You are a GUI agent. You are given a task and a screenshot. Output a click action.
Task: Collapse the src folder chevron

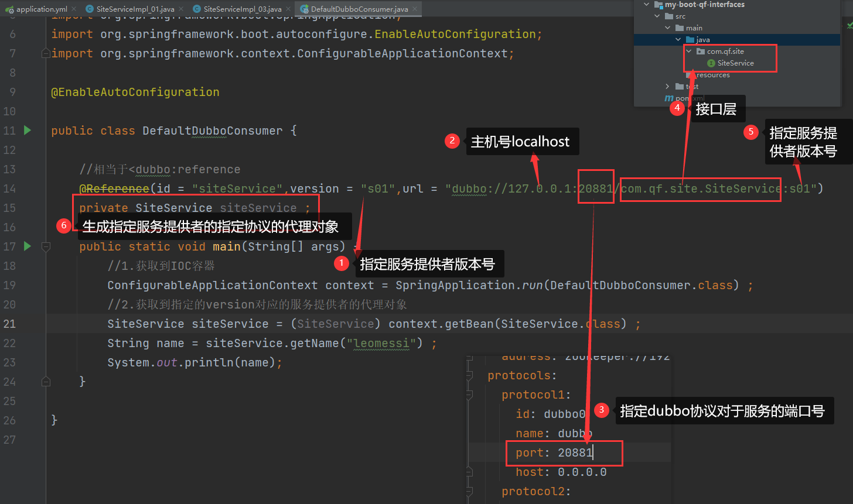[657, 16]
